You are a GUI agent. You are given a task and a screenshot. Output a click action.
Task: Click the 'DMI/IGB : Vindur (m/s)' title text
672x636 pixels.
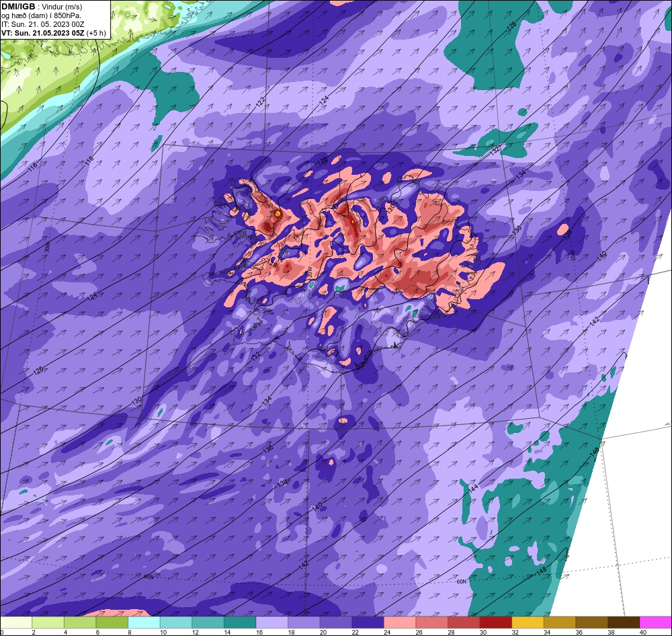tap(42, 7)
